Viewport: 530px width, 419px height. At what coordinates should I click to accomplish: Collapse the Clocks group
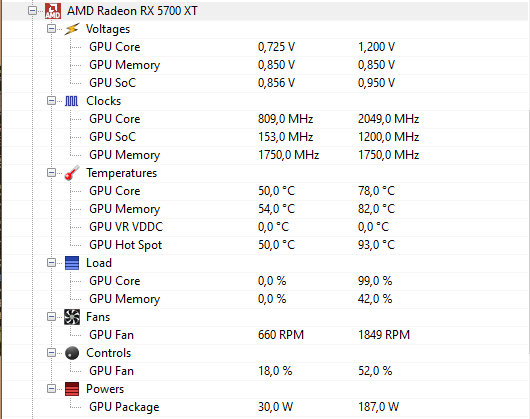pyautogui.click(x=51, y=101)
